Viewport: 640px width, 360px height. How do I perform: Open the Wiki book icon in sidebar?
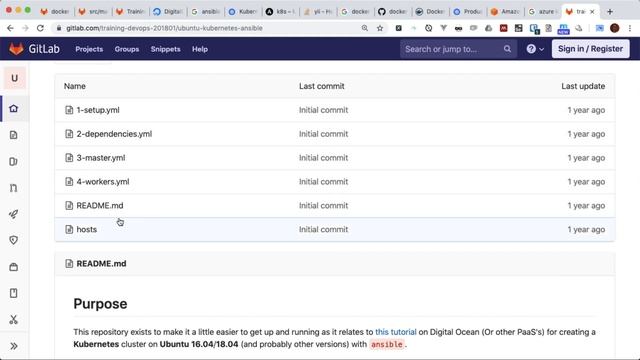point(13,293)
